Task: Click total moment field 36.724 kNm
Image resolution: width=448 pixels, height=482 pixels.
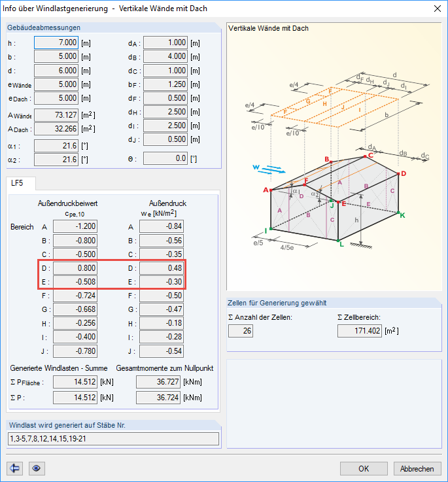Action: point(158,398)
